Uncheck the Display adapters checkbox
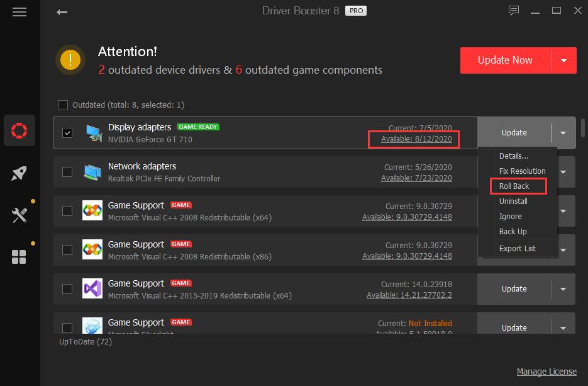 point(67,133)
